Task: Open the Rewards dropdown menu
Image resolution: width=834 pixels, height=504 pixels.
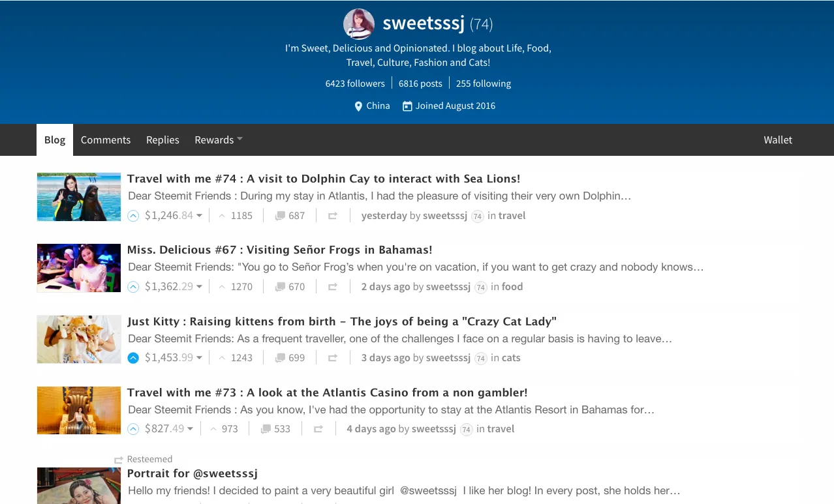Action: tap(219, 140)
